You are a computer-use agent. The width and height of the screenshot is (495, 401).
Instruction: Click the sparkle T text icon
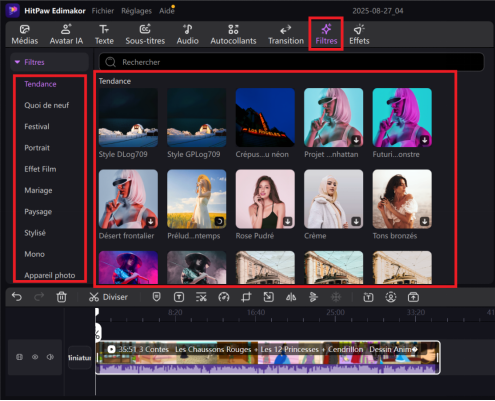click(368, 297)
